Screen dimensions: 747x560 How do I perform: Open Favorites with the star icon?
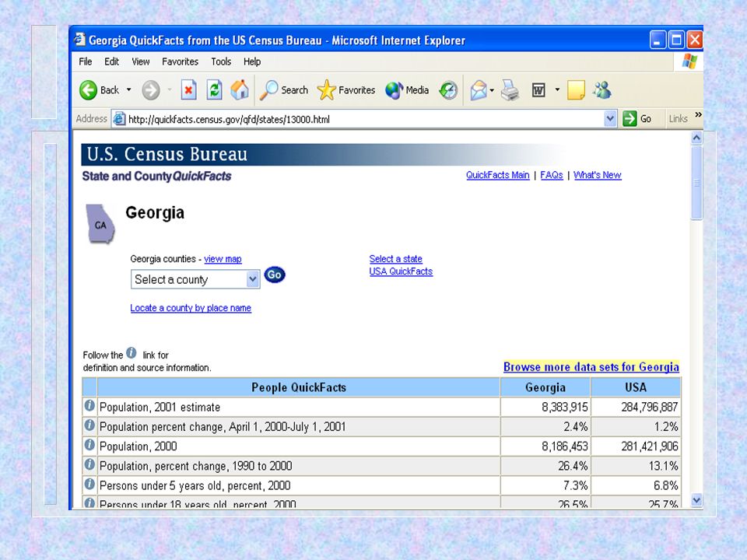point(345,90)
